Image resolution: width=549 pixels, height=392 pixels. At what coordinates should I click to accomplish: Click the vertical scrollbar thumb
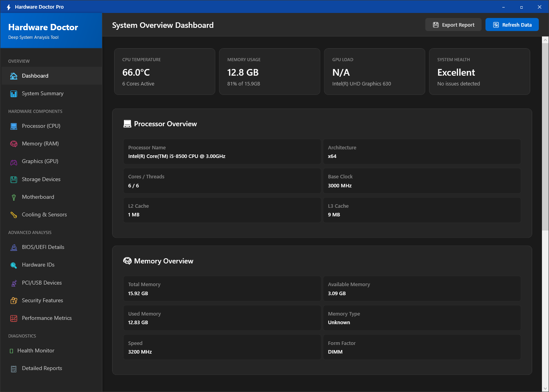(545, 136)
